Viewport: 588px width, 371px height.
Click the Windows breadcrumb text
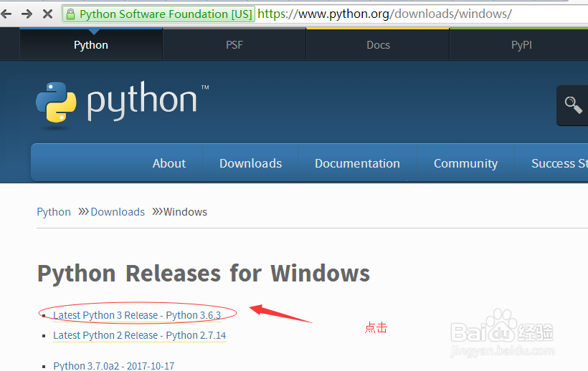(x=185, y=212)
